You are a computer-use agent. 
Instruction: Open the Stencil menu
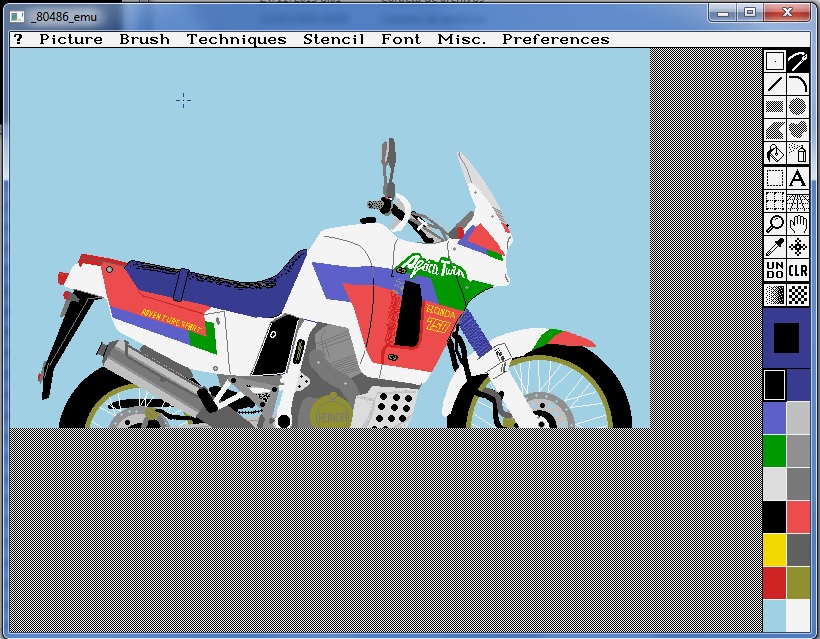coord(334,39)
